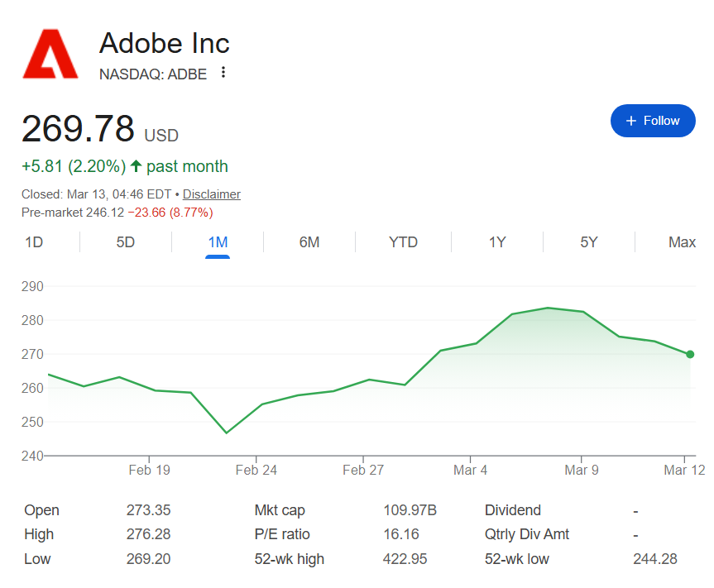The image size is (714, 588).
Task: Open the three-dot more options menu
Action: (223, 73)
